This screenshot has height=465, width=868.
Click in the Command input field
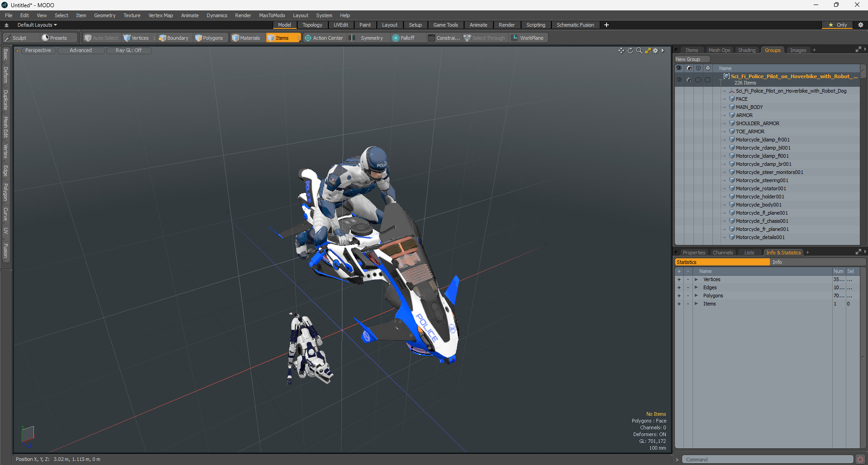click(768, 460)
